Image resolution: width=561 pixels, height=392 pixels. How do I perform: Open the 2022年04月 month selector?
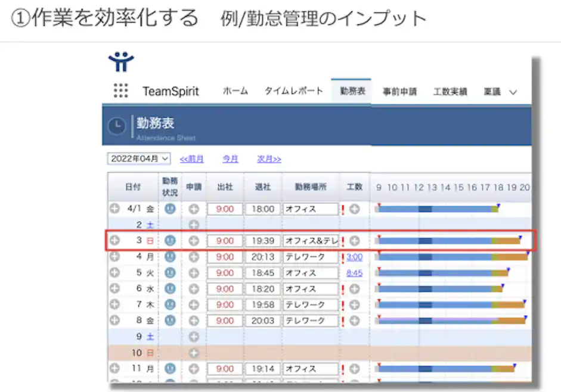[x=138, y=158]
